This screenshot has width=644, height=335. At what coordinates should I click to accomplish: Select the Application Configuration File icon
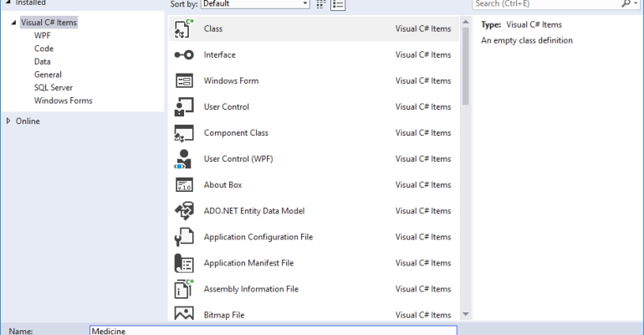click(184, 237)
